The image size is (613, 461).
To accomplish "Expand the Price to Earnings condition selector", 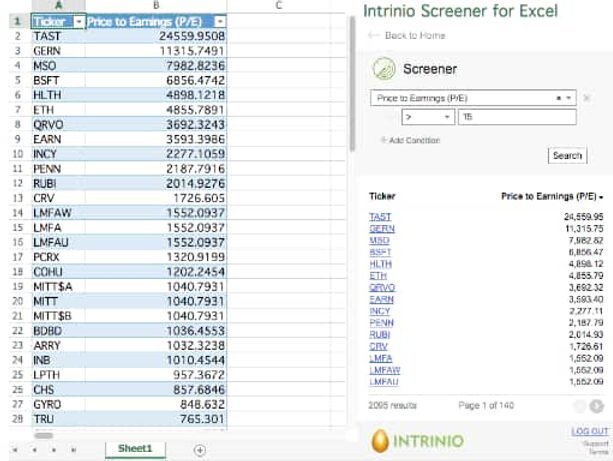I will (569, 98).
